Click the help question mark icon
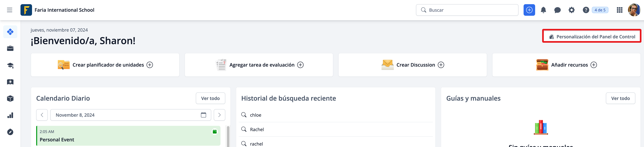This screenshot has height=147, width=644. pos(586,10)
